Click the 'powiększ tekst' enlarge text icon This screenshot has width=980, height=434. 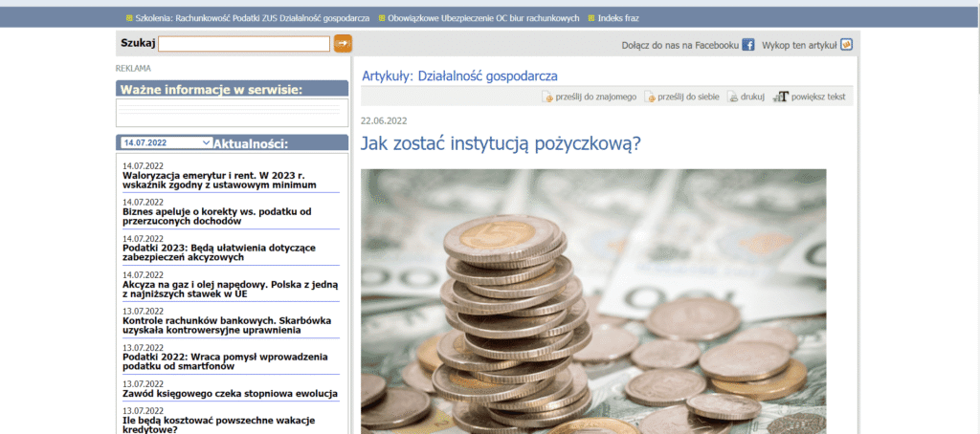[x=781, y=97]
